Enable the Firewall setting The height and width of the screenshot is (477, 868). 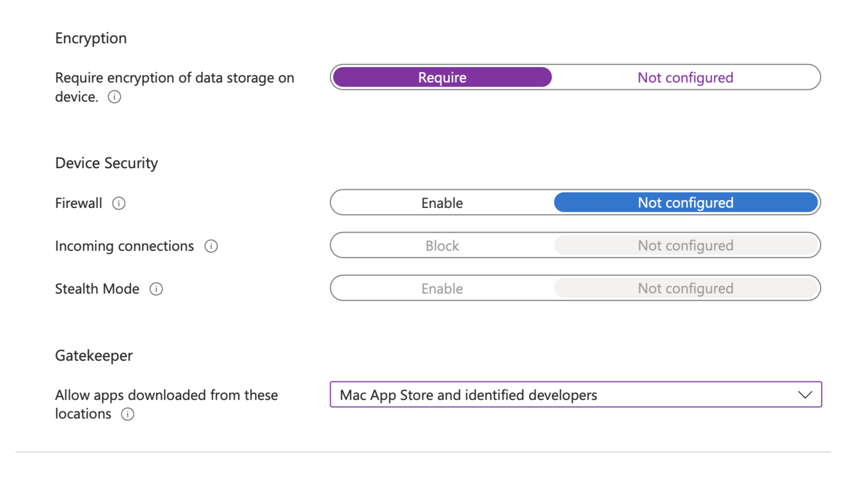[442, 203]
